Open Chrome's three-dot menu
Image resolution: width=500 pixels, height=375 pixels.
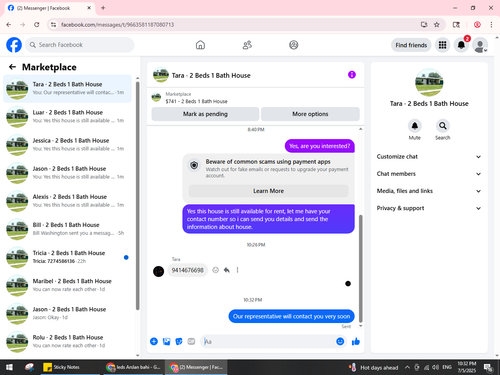pyautogui.click(x=491, y=24)
